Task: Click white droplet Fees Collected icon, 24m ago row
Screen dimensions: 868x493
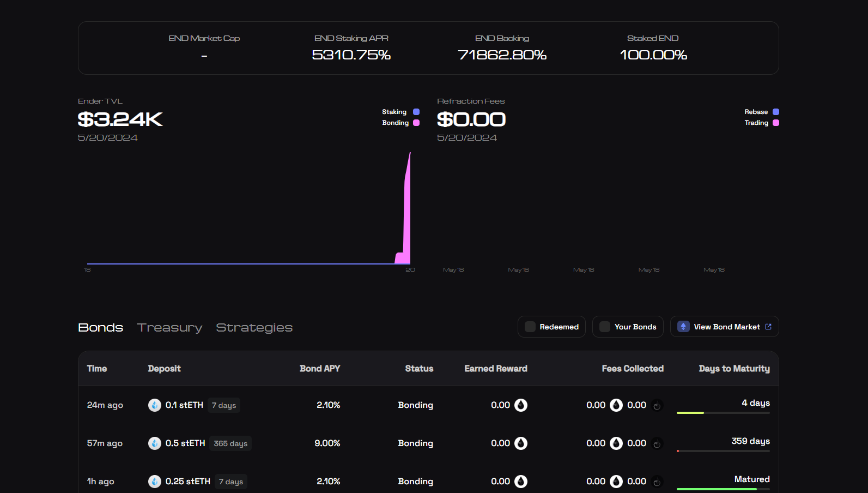Action: tap(616, 405)
